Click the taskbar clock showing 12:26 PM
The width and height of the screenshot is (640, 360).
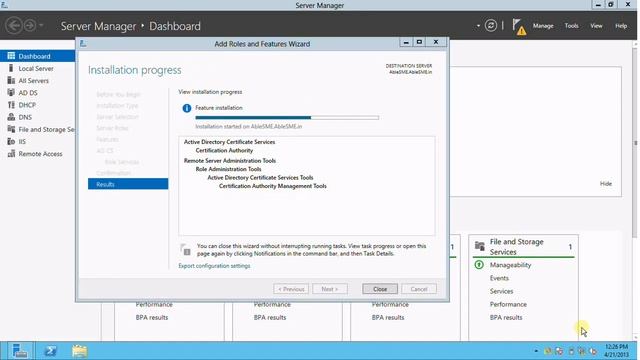(x=616, y=351)
